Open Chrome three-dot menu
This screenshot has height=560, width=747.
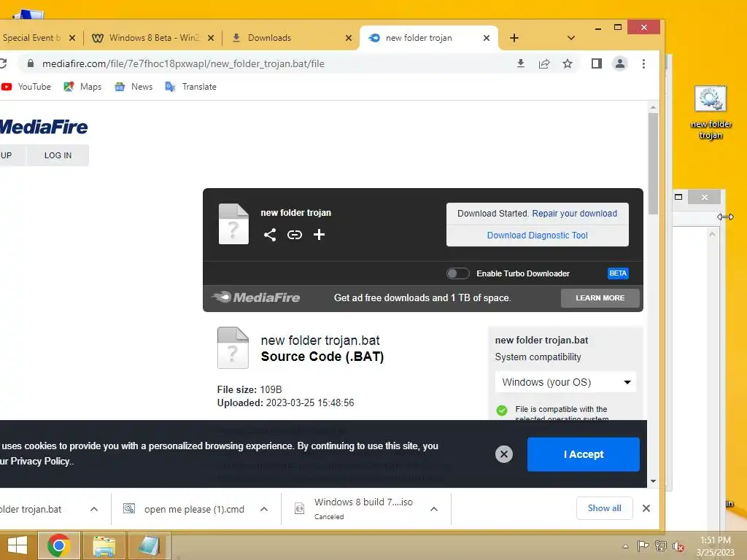(643, 63)
